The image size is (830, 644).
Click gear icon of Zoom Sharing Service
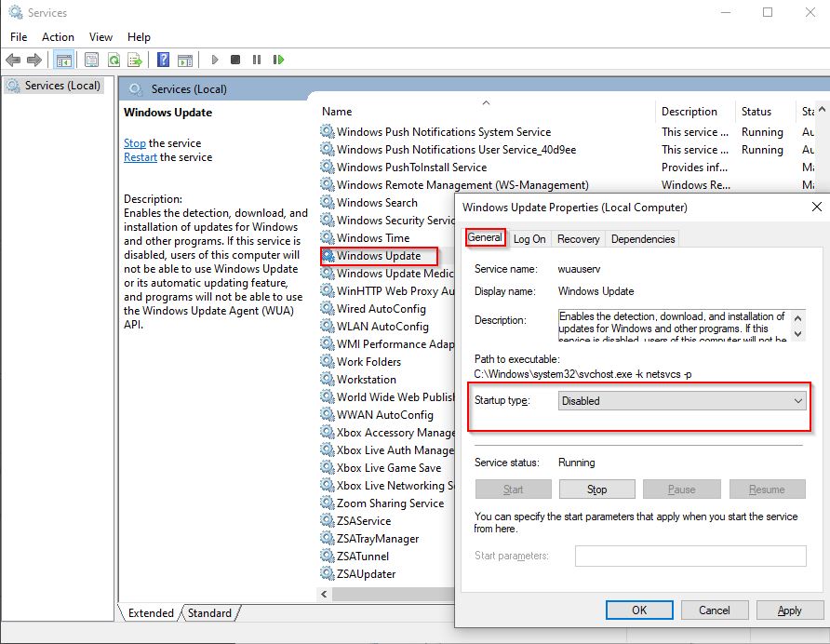tap(328, 503)
